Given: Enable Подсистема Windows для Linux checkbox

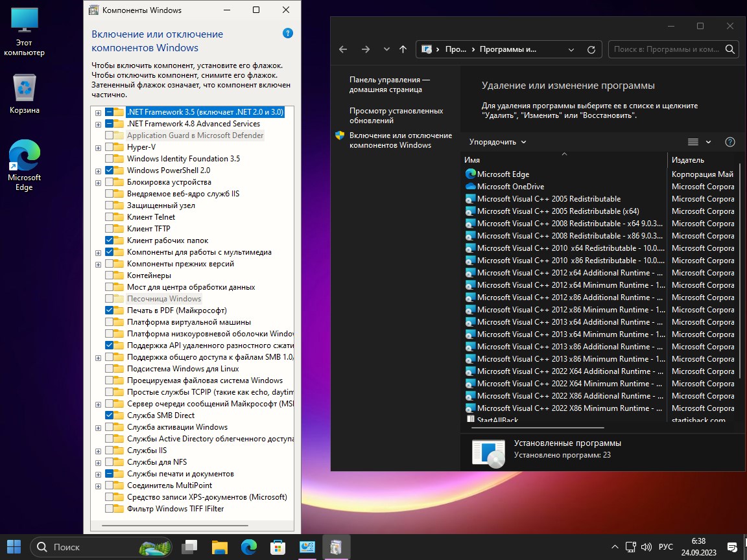Looking at the screenshot, I should point(109,369).
